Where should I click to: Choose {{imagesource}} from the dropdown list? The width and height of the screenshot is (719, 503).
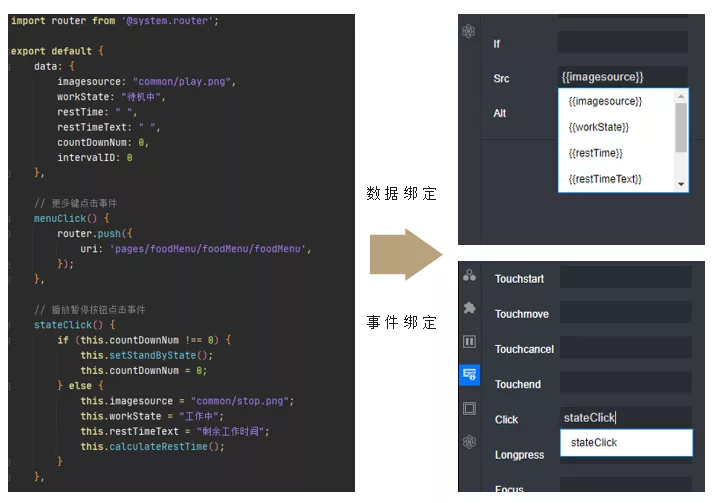click(605, 101)
